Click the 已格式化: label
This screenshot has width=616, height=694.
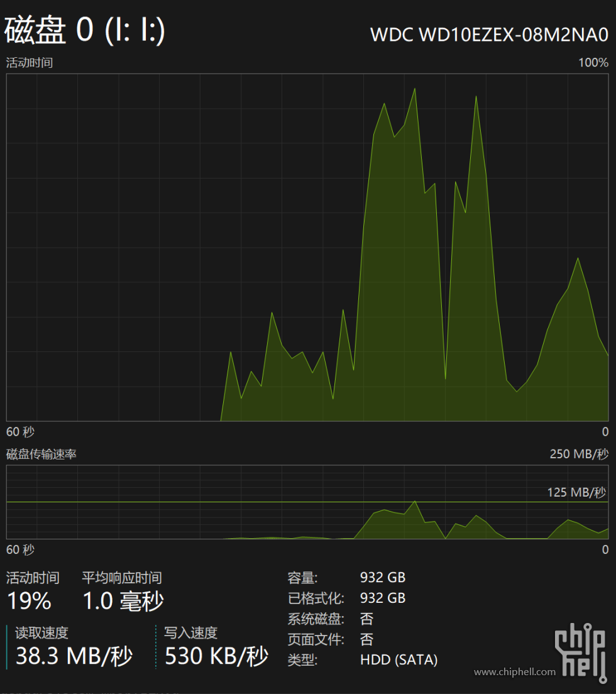[316, 598]
